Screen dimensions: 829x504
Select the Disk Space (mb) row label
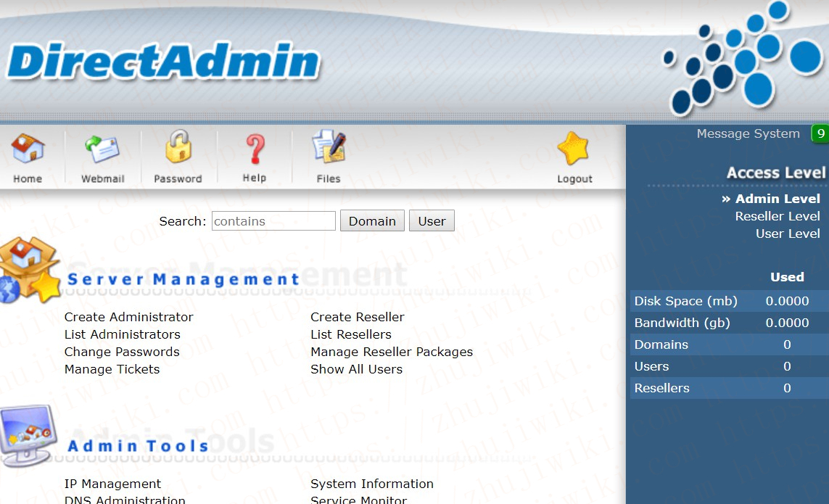pos(685,301)
